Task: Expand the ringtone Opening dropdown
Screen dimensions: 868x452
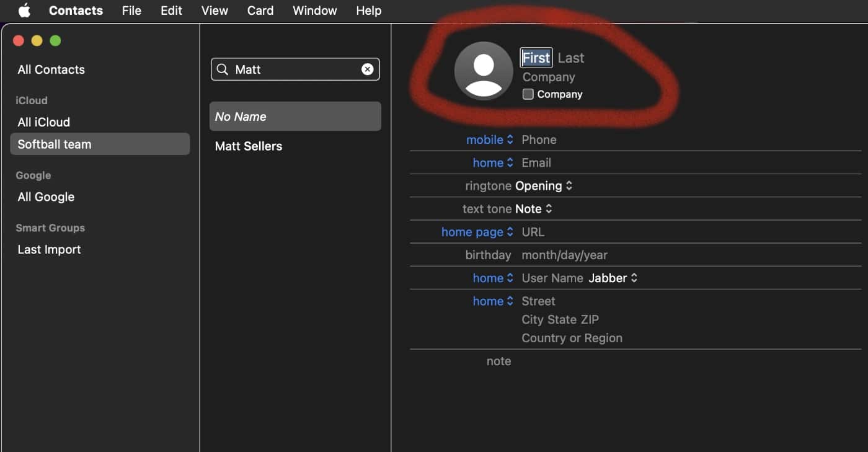Action: (543, 186)
